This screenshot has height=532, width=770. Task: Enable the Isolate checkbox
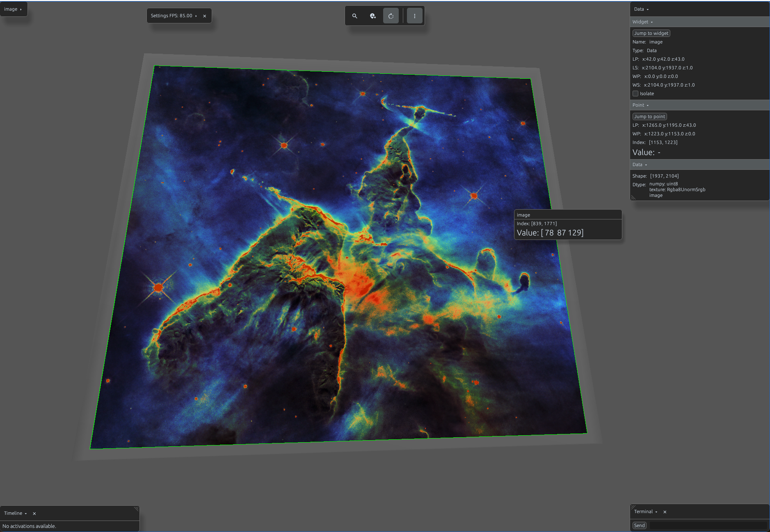point(635,94)
